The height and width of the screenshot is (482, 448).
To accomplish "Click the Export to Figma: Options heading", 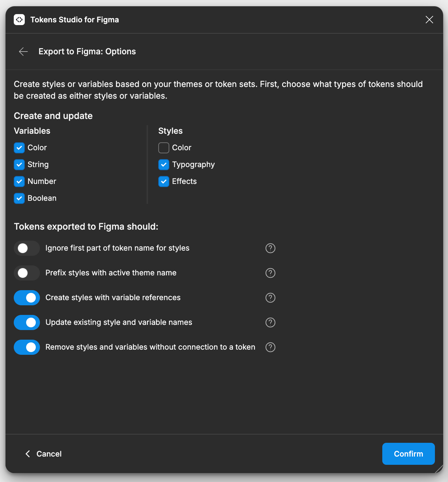I will 87,52.
